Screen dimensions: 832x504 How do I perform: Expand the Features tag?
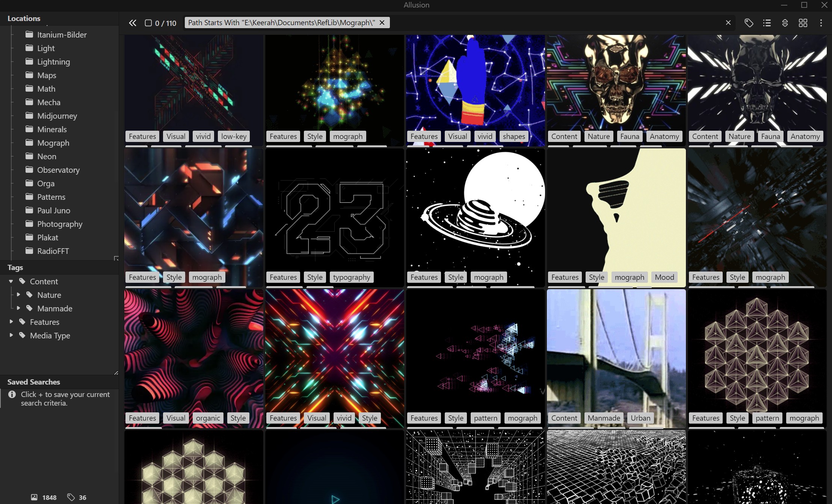click(11, 322)
